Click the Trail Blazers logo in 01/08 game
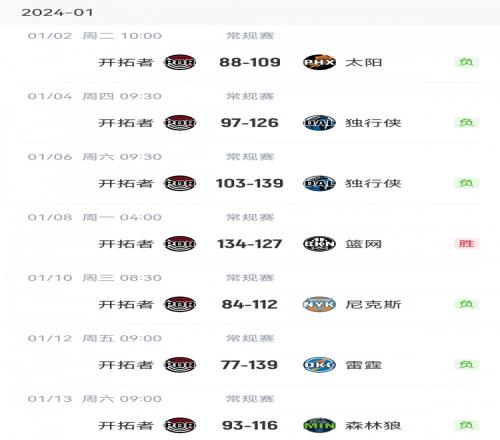Viewport: 500px width, 440px height. click(180, 244)
